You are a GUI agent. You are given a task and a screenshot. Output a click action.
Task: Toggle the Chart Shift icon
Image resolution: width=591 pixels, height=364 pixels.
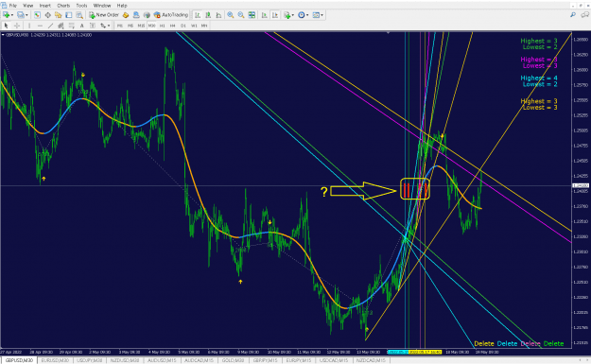coord(275,15)
